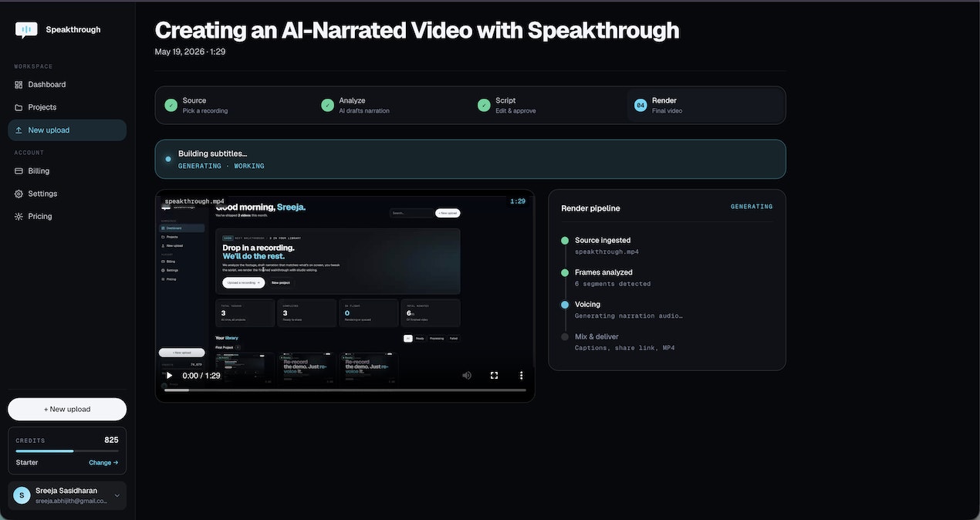Click the Frames analyzed stage text
The image size is (980, 520).
pyautogui.click(x=603, y=272)
